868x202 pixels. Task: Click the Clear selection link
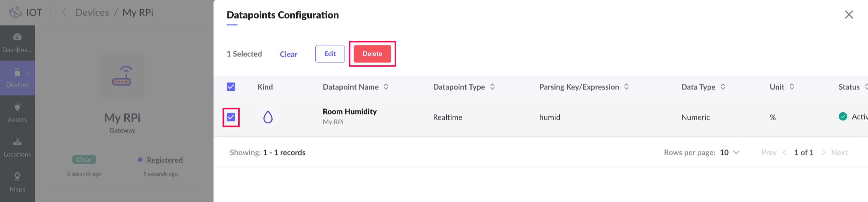tap(288, 54)
